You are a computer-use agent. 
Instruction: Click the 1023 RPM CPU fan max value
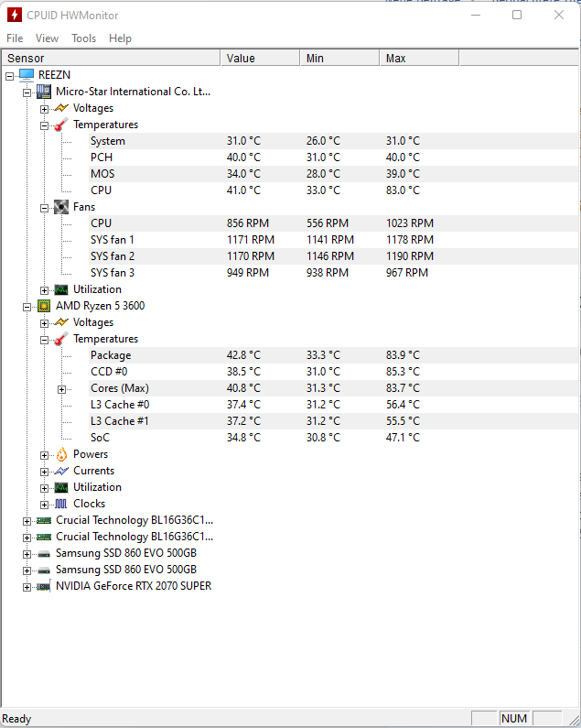(410, 223)
